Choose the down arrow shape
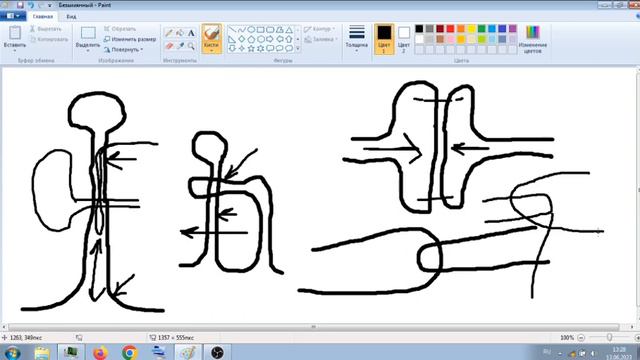This screenshot has width=640, height=360. tap(232, 49)
